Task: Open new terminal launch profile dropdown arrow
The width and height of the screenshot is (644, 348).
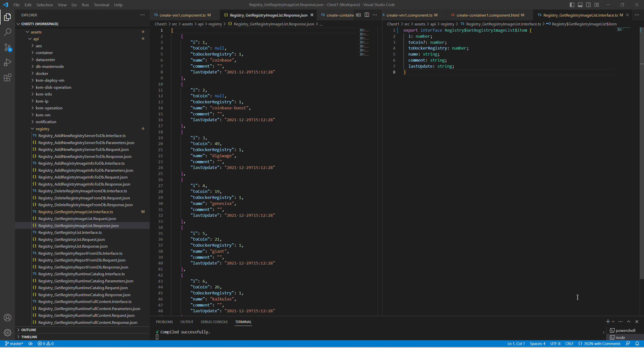Action: click(613, 322)
